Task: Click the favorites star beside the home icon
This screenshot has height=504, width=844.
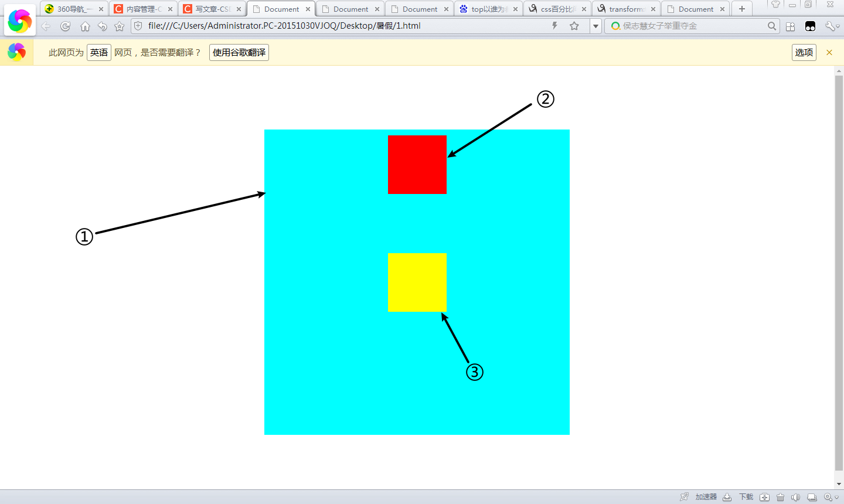Action: (120, 26)
